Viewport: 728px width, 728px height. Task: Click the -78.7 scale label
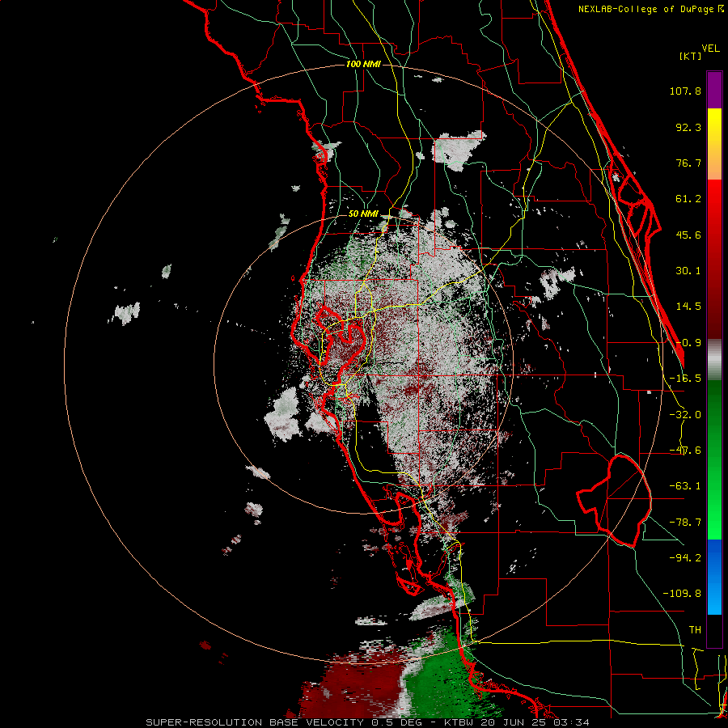[685, 523]
